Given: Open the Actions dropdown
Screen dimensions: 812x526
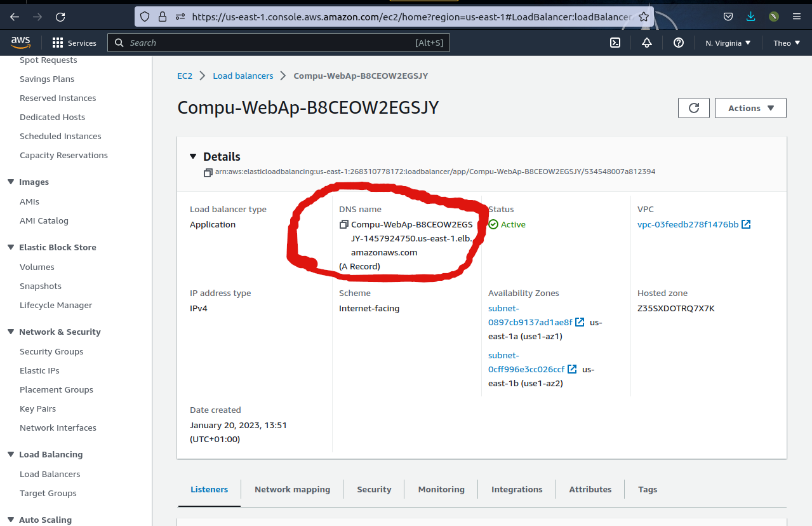Looking at the screenshot, I should click(x=750, y=108).
